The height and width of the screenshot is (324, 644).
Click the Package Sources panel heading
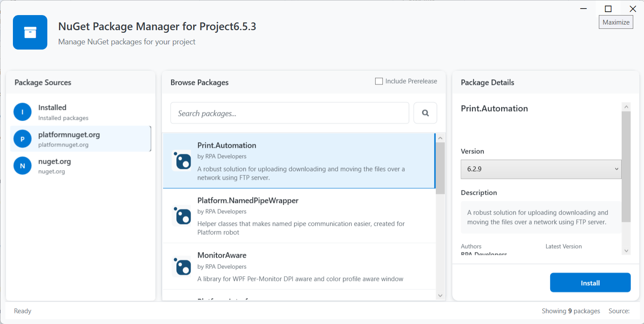43,82
